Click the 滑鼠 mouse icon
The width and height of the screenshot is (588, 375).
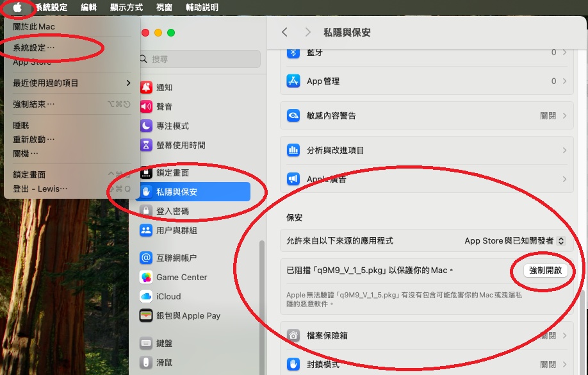point(146,362)
